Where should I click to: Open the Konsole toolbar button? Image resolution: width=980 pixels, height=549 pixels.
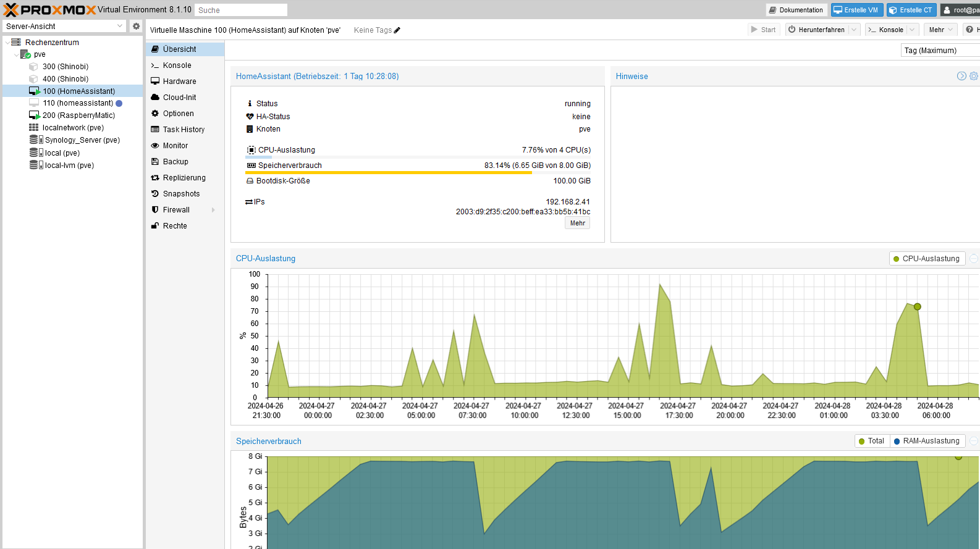click(885, 30)
